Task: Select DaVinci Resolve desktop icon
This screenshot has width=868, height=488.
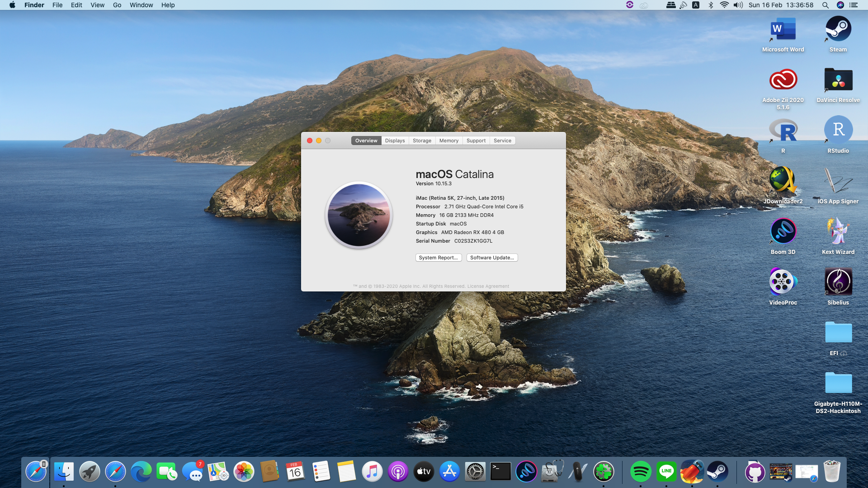Action: 838,80
